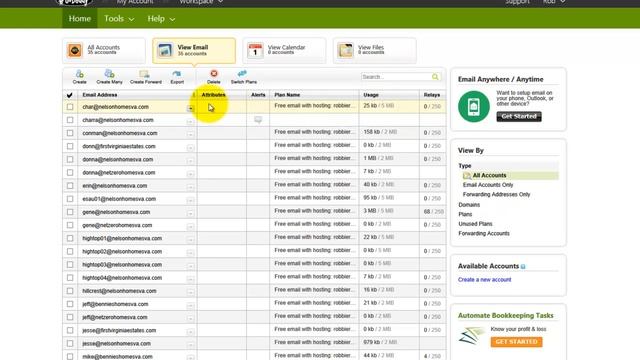Select jesse@firstvirginiaestates.com address text
Screen dimensions: 640x360
pos(119,330)
